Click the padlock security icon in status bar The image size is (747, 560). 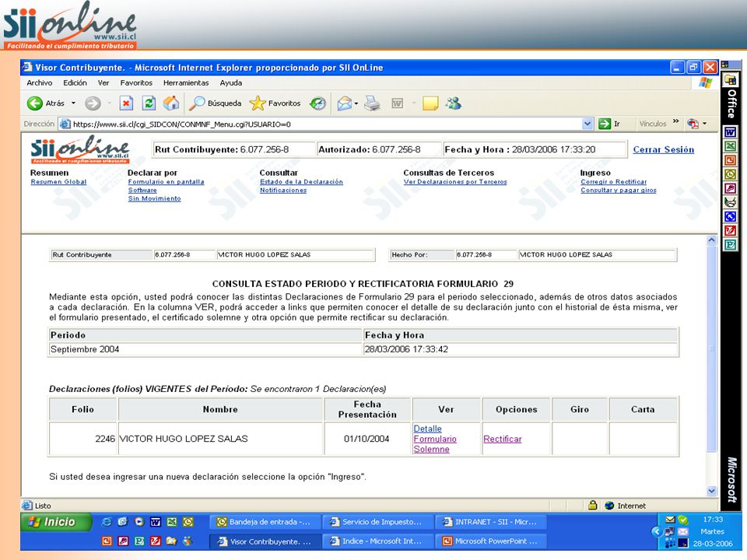(x=593, y=506)
